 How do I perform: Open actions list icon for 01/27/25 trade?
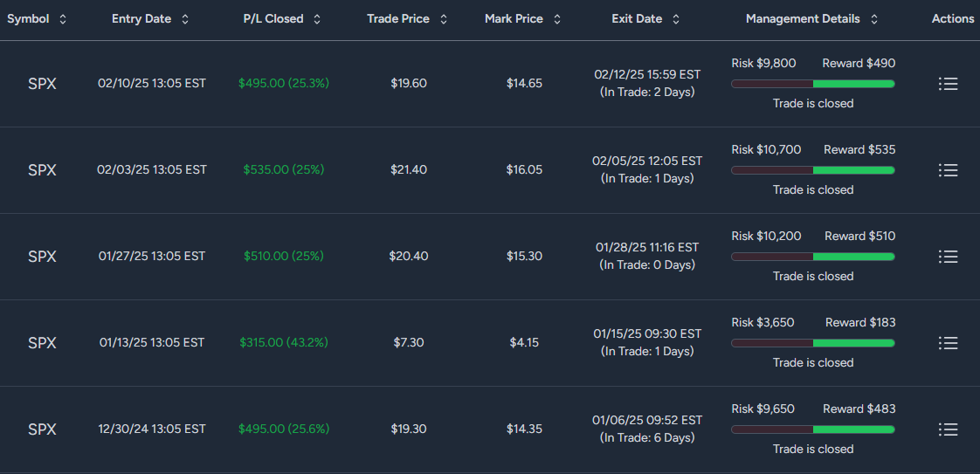point(949,256)
